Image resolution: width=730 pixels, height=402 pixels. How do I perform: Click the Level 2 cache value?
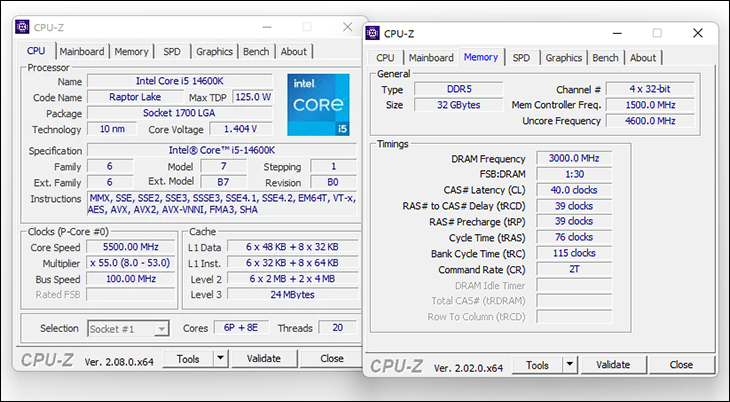click(292, 279)
